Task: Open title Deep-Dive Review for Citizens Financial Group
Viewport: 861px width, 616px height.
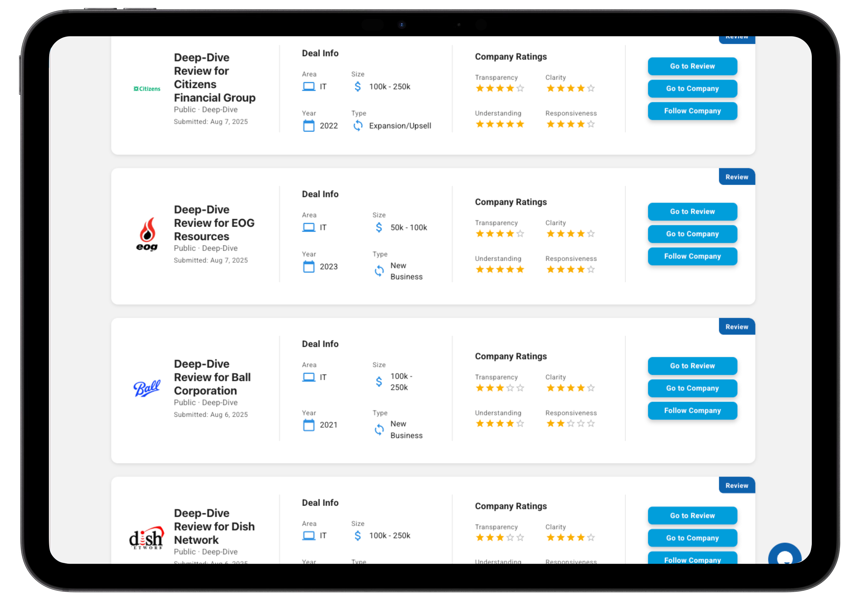Action: pos(215,78)
